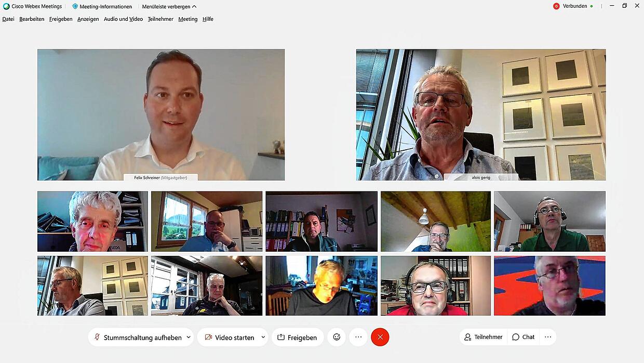Start camera with Video starten
Image resolution: width=644 pixels, height=363 pixels.
pyautogui.click(x=229, y=337)
